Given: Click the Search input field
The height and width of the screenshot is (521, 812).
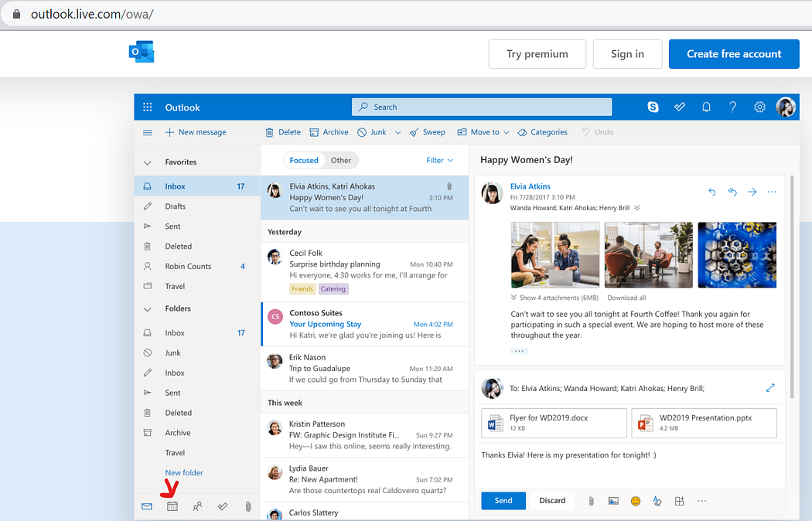Looking at the screenshot, I should point(482,107).
